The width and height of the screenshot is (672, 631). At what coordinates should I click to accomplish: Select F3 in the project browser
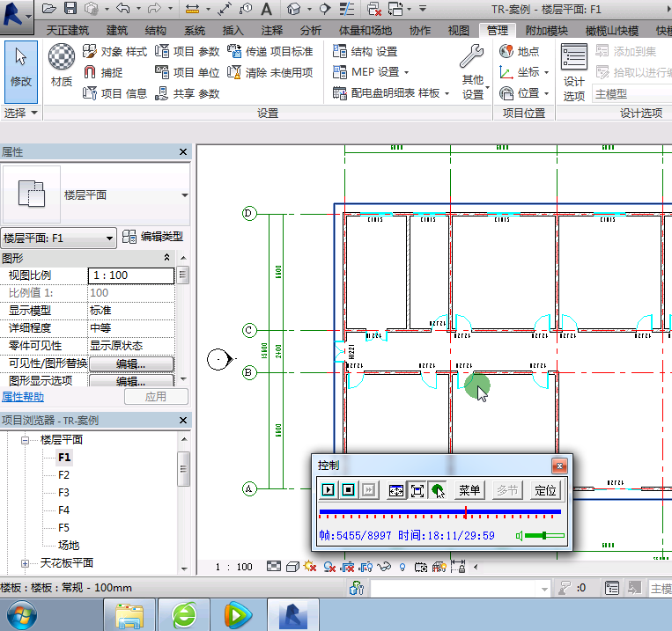(63, 493)
